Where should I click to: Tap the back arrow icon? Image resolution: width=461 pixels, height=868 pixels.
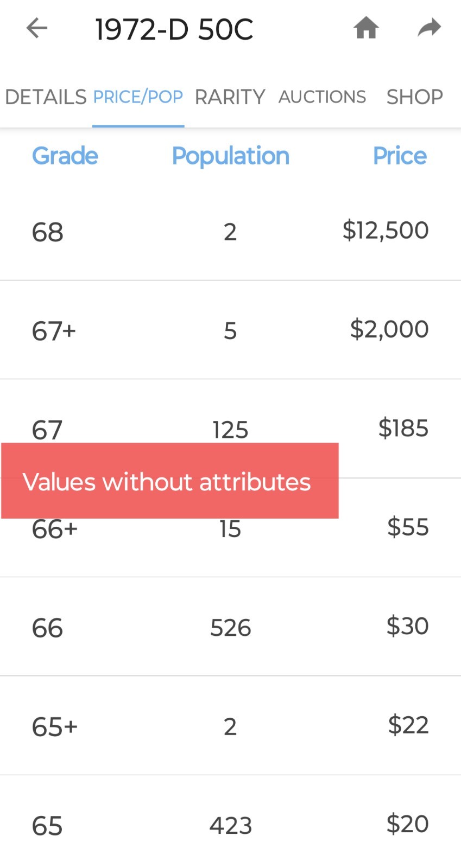[37, 28]
